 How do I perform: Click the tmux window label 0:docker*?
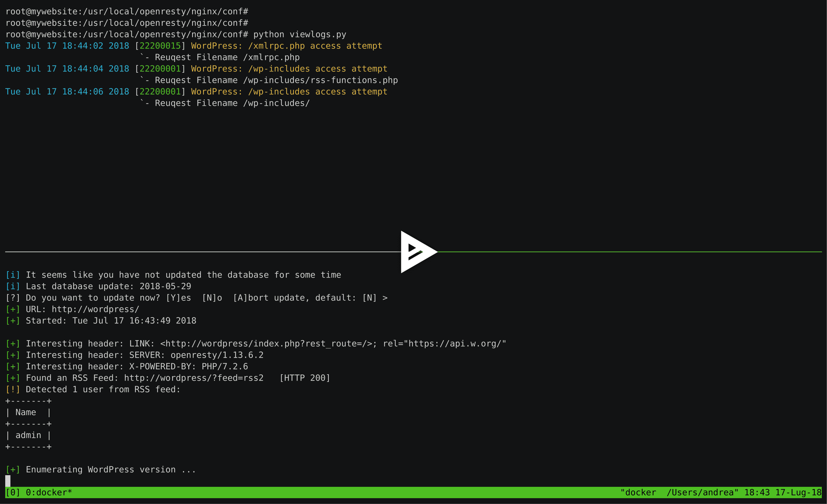pos(49,492)
